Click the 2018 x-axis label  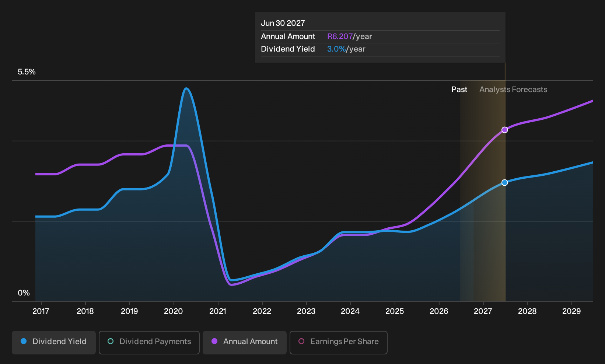tap(85, 311)
